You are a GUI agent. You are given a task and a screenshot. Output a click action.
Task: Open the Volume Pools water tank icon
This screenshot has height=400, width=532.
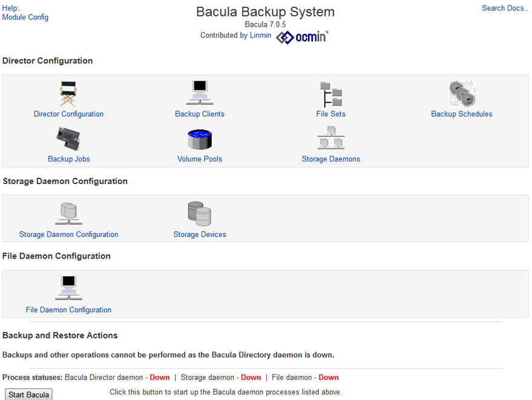200,139
